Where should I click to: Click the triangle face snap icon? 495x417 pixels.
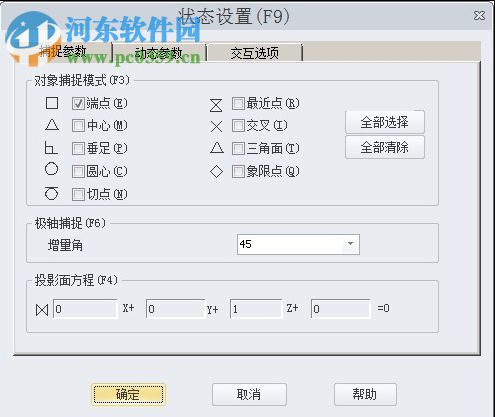pyautogui.click(x=217, y=148)
